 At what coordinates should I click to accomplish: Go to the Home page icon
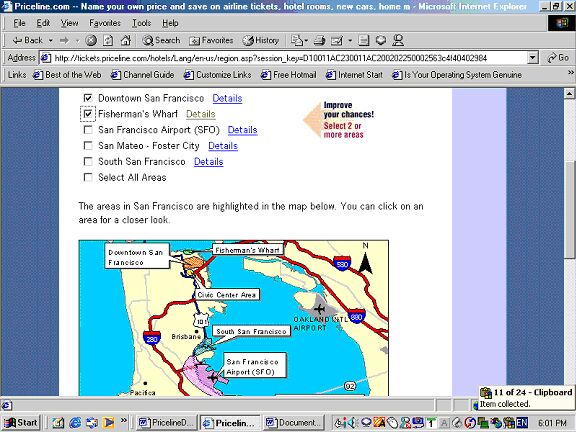(126, 40)
